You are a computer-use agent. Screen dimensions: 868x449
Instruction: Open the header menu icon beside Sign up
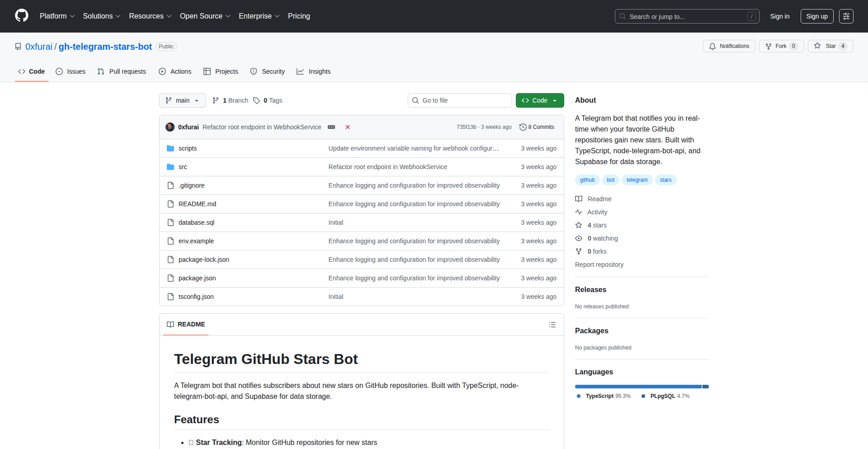846,16
